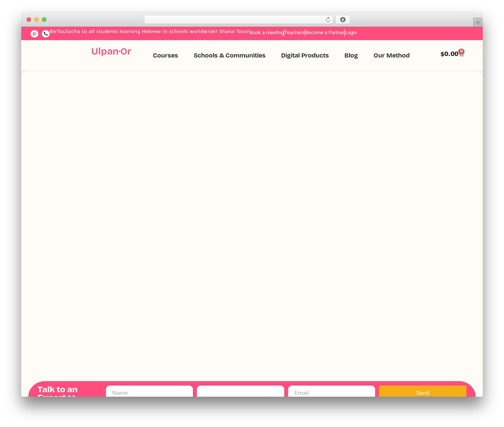Focus the Name input field
Screen dimensions: 504x427
tap(149, 392)
